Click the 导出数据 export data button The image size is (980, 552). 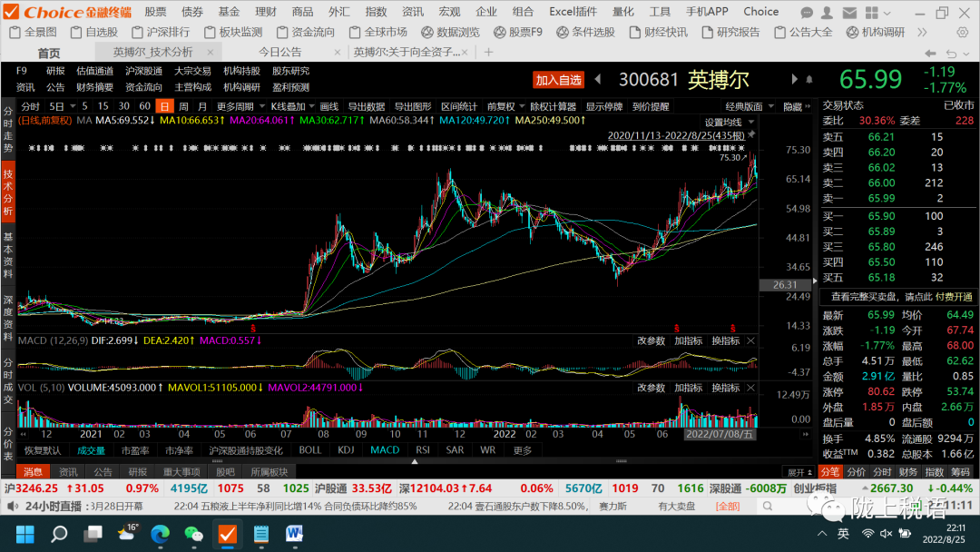tap(367, 106)
